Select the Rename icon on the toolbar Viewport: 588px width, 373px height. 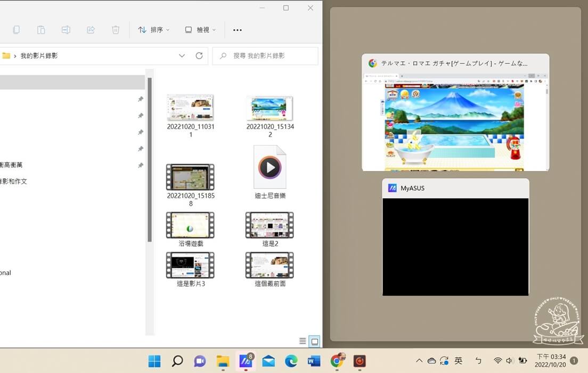click(66, 30)
